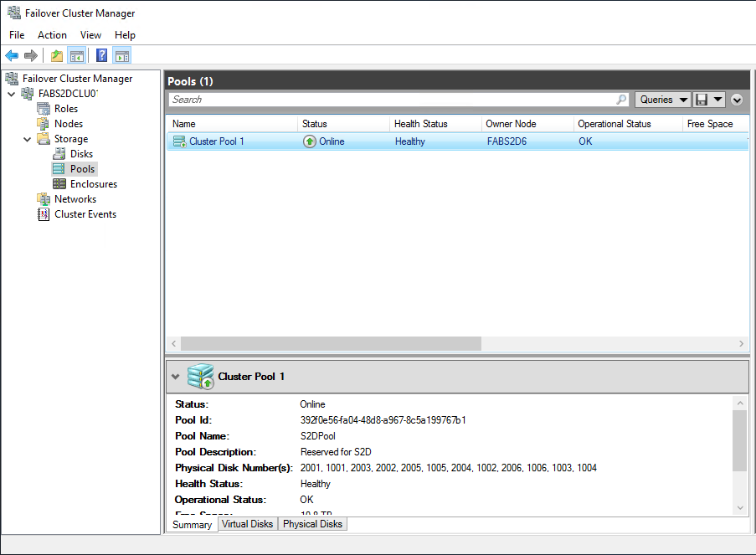Collapse the Cluster Pool 1 details pane

(x=176, y=377)
